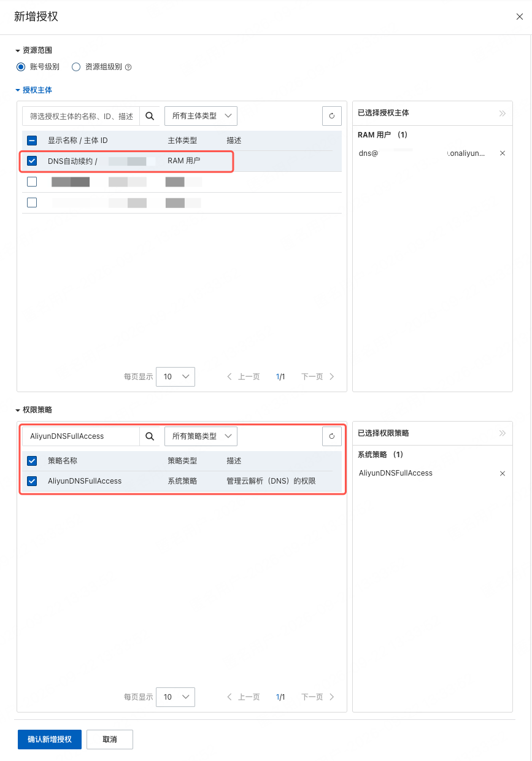Click the 策略名称 column header
The image size is (532, 761).
click(x=63, y=461)
